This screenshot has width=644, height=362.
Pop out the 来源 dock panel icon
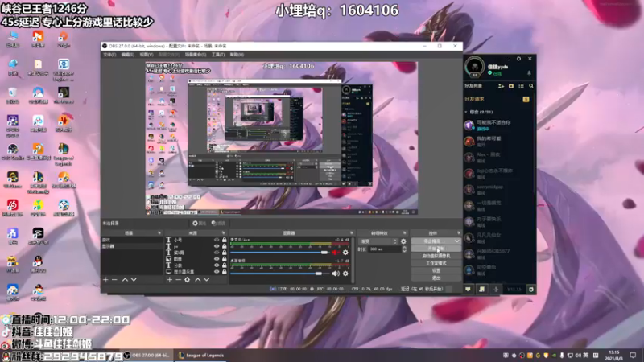224,233
